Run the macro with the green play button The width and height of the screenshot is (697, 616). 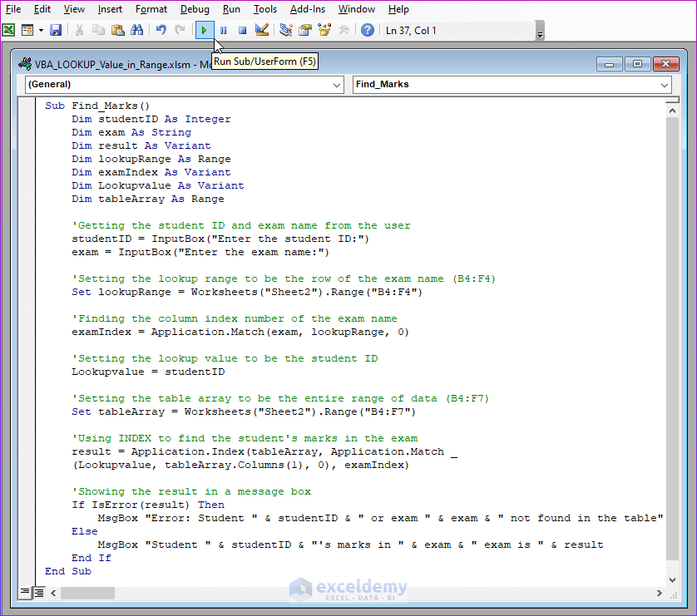point(205,30)
